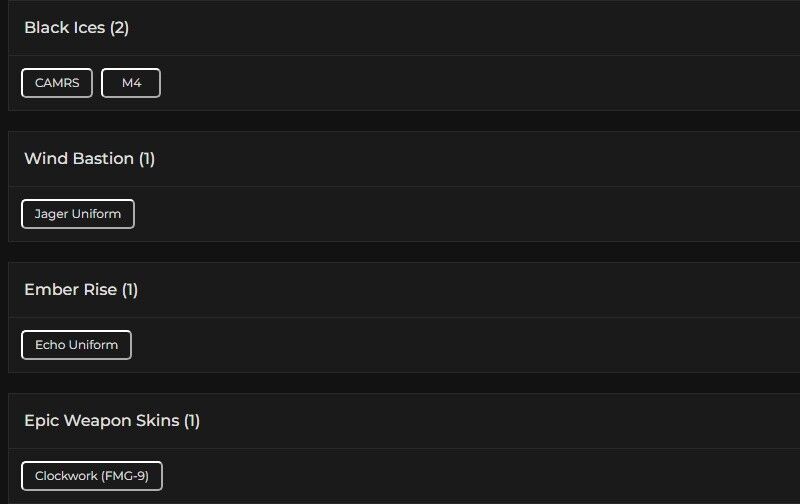Viewport: 800px width, 504px height.
Task: Select the Clockwork (FMG-9) skin tag
Action: coord(92,476)
